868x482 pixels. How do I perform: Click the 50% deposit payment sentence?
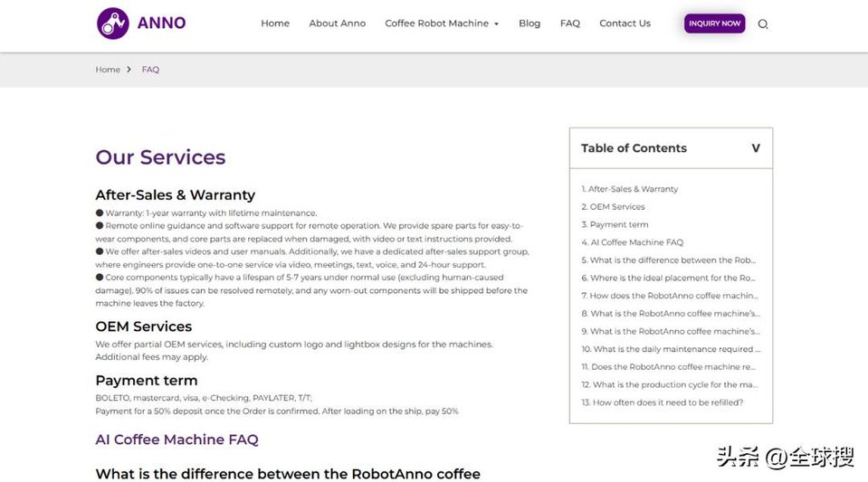point(277,411)
